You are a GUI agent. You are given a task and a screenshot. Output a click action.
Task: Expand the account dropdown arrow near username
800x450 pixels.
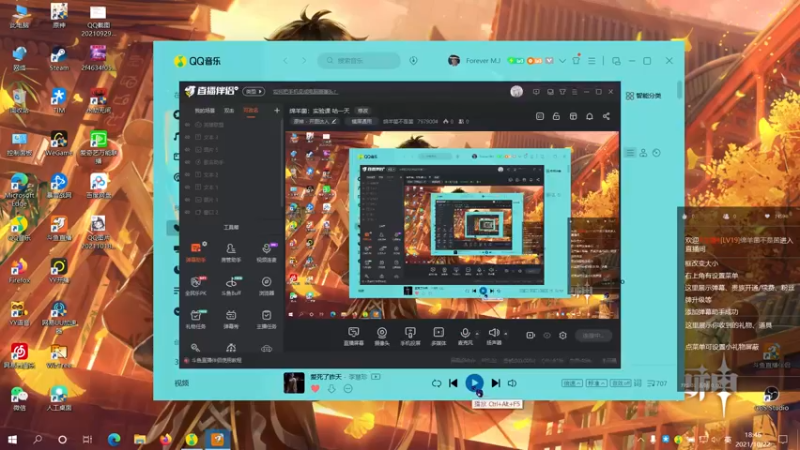click(562, 61)
